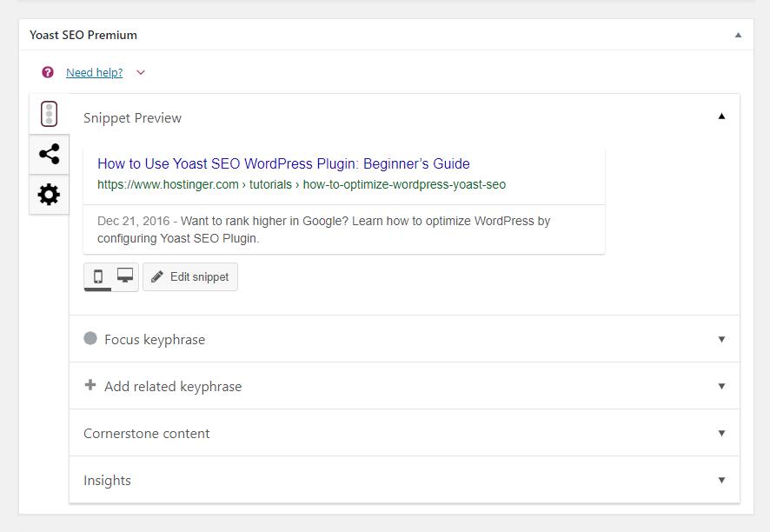This screenshot has width=770, height=532.
Task: Click the Edit snippet button
Action: point(190,277)
